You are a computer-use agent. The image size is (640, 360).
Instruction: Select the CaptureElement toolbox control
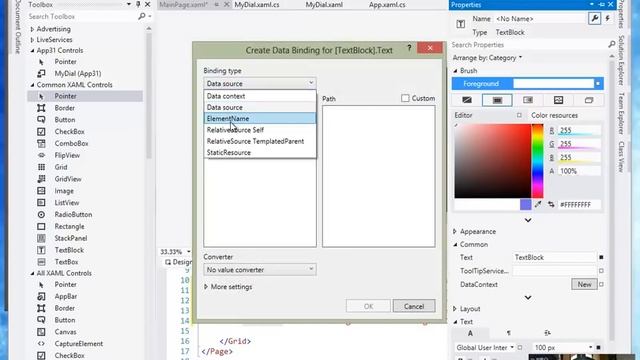pyautogui.click(x=78, y=344)
